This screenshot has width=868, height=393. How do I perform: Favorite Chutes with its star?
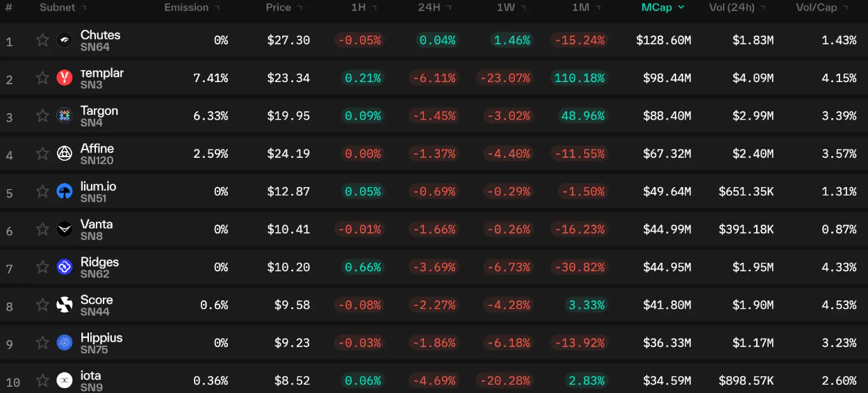tap(42, 40)
